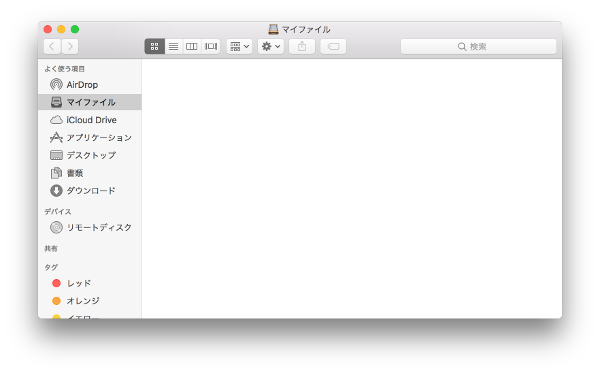Select iCloud Drive in sidebar
The width and height of the screenshot is (600, 373).
point(90,120)
